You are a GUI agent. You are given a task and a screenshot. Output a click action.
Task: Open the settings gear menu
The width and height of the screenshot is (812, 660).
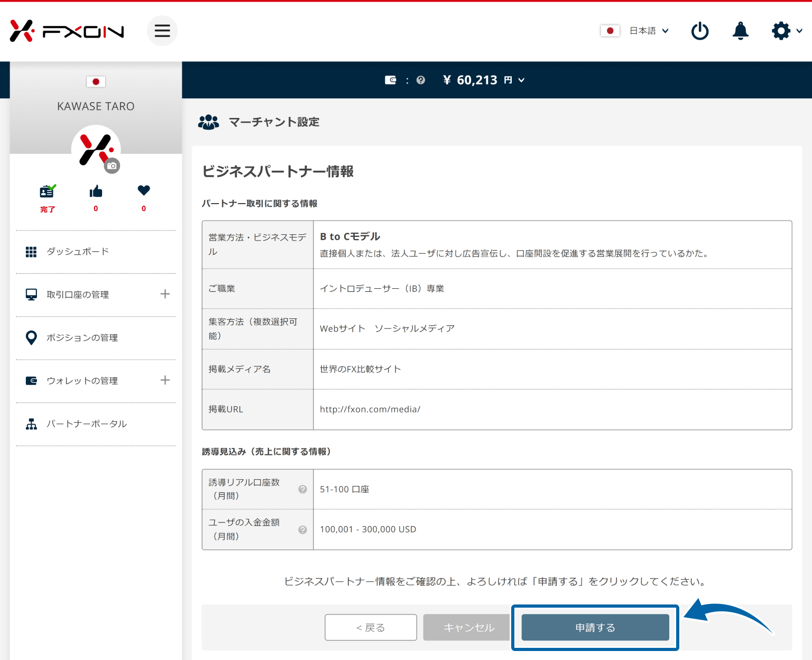pos(787,31)
